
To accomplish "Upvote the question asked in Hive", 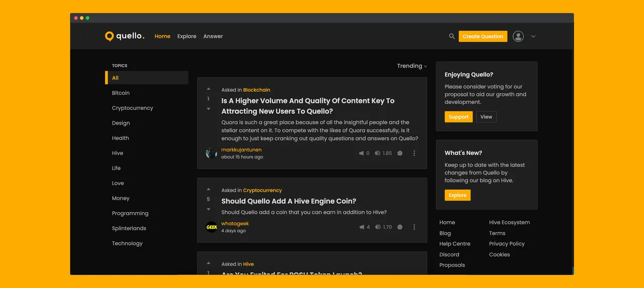I will 208,263.
